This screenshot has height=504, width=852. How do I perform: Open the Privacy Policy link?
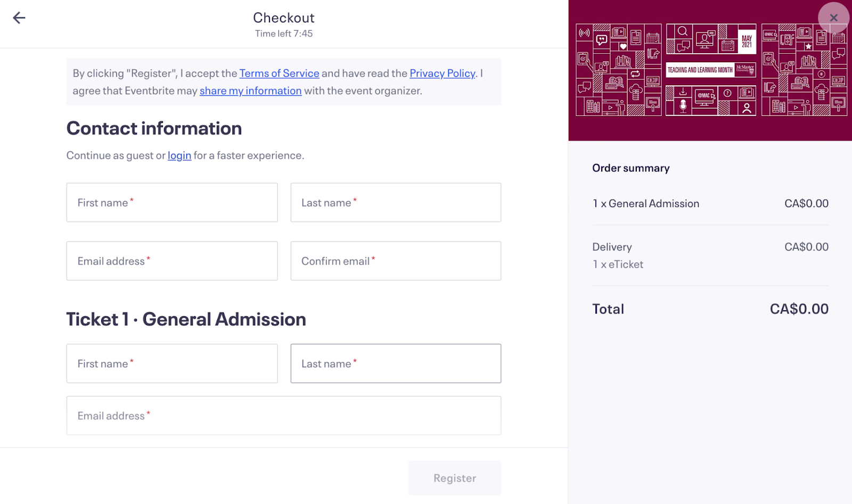[442, 73]
